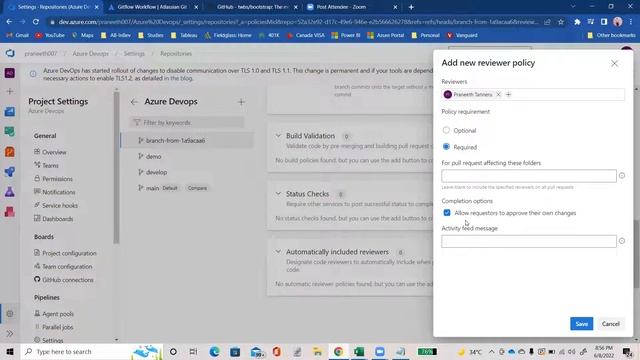Close the Add new reviewer policy panel

point(614,64)
